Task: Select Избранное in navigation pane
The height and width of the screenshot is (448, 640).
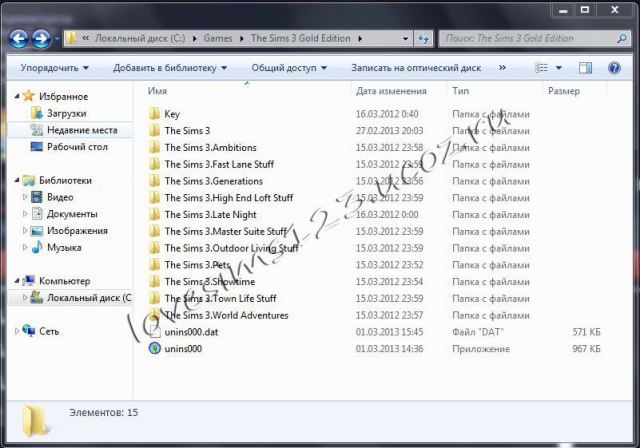Action: point(64,96)
